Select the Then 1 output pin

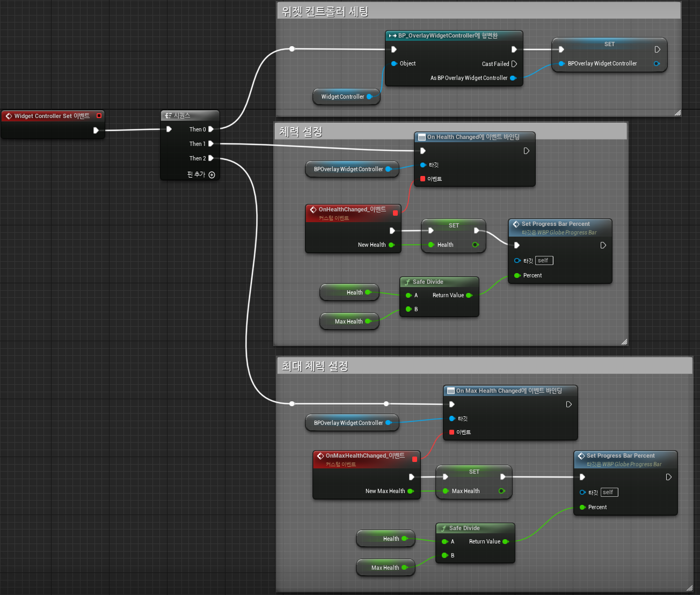[211, 144]
